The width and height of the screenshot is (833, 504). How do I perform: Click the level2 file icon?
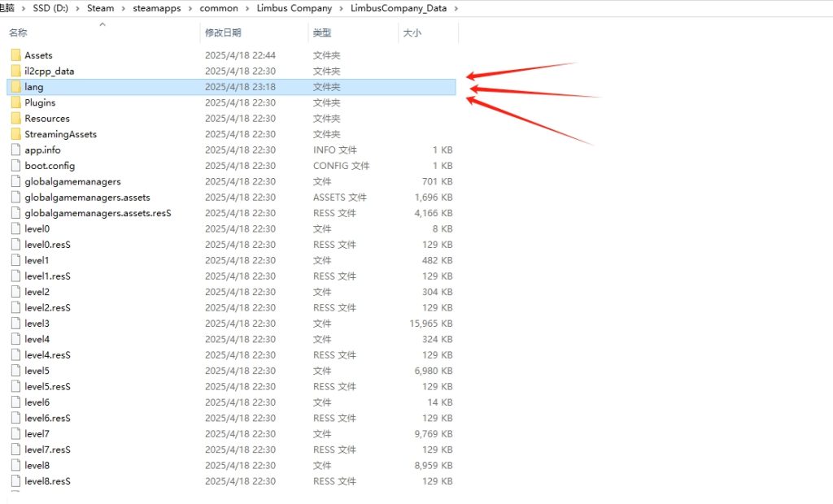16,292
